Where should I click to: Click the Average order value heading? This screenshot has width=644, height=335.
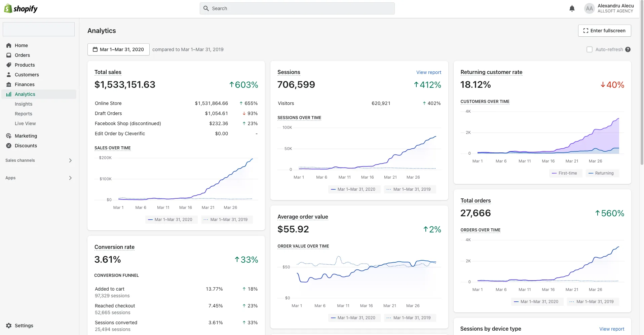[x=303, y=217]
